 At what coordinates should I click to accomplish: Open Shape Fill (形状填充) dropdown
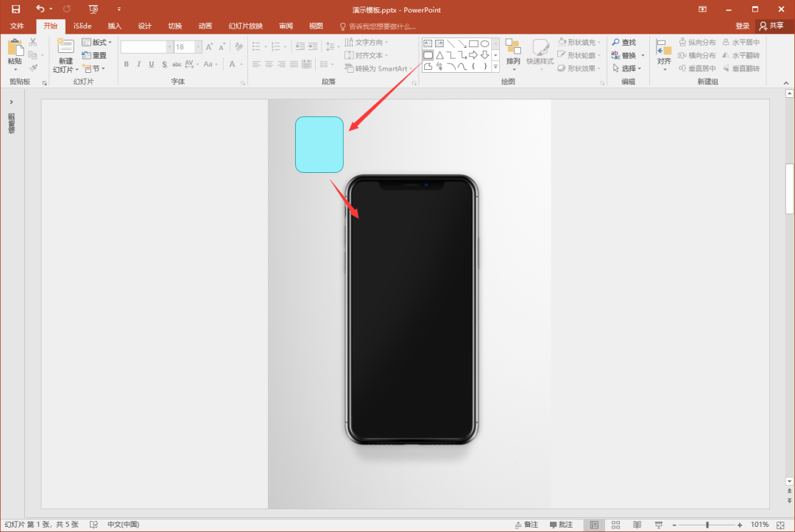(x=579, y=42)
